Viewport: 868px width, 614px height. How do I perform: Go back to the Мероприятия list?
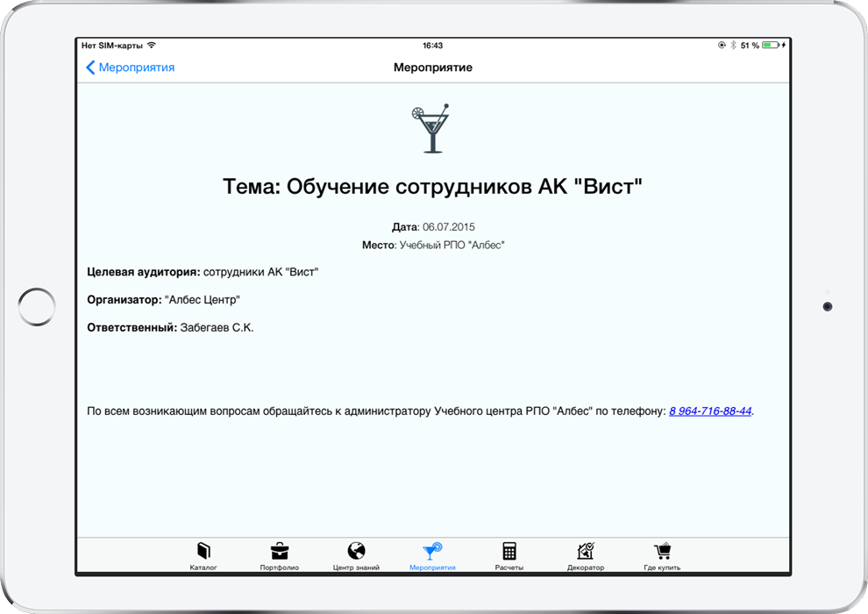(x=130, y=68)
